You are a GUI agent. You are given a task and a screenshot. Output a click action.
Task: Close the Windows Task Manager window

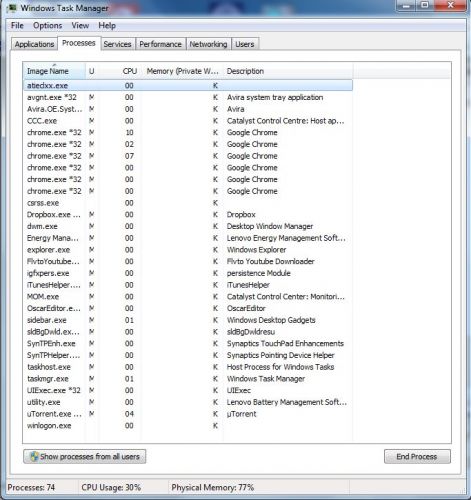[450, 5]
